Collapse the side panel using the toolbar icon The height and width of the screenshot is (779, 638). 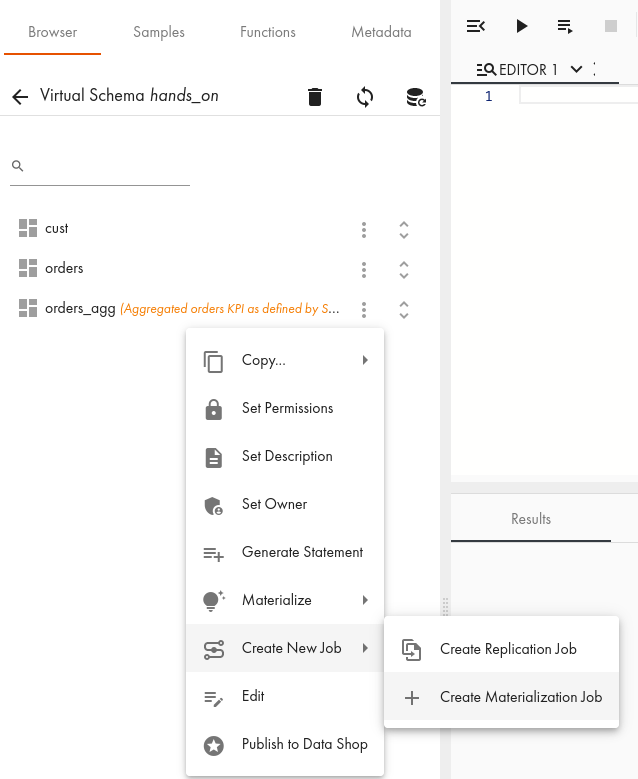[476, 26]
